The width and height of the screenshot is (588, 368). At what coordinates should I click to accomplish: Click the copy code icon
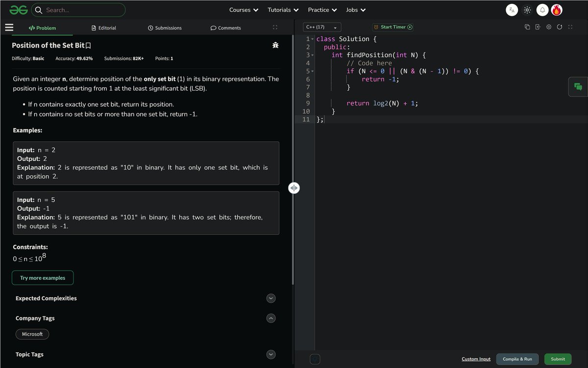click(x=527, y=27)
